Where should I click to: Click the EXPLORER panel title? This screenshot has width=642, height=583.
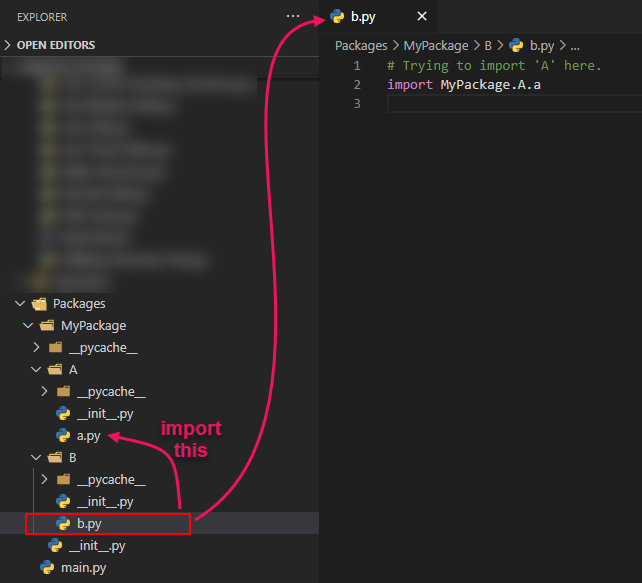coord(42,17)
